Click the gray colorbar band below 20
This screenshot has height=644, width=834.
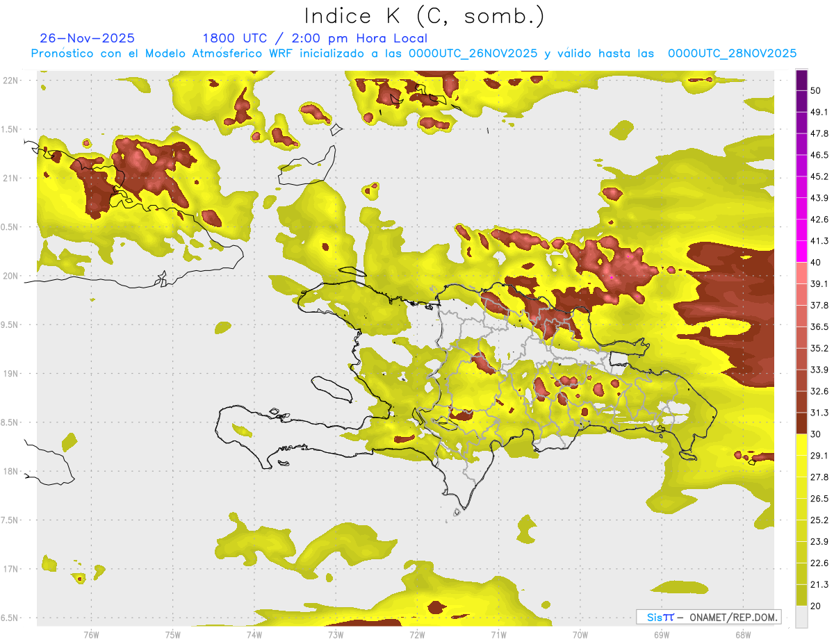click(802, 616)
